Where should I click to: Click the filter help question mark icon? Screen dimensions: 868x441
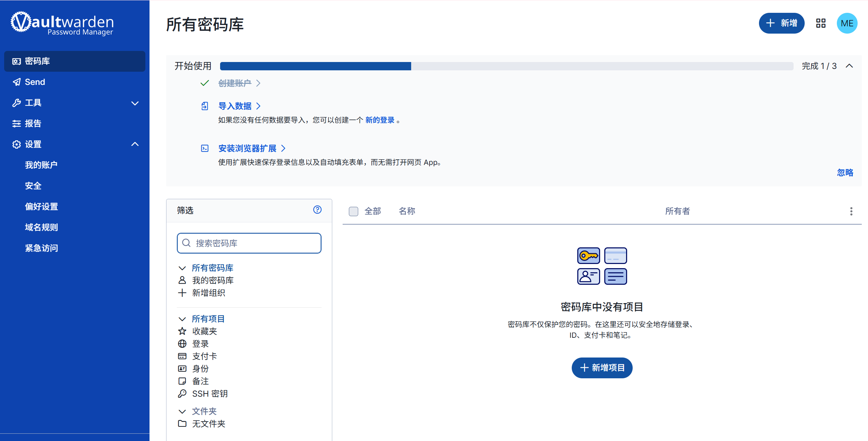pos(317,210)
